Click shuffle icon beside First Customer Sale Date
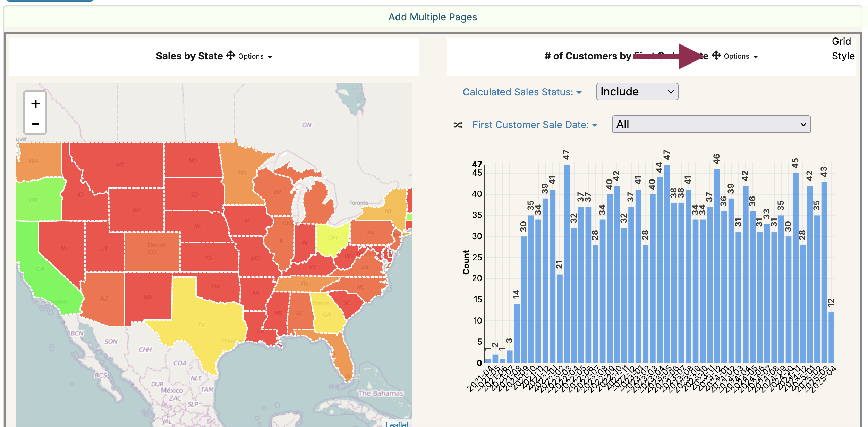868x427 pixels. [x=458, y=125]
